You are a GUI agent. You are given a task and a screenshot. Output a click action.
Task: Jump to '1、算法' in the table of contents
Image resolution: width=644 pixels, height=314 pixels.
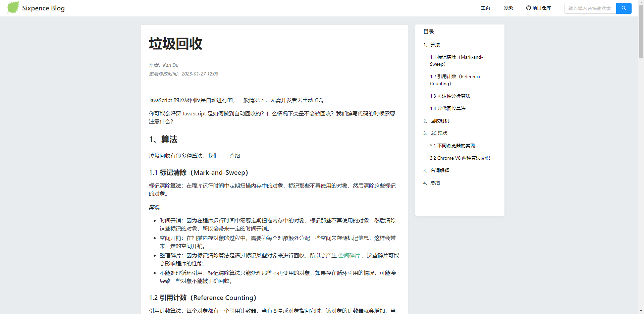[x=432, y=45]
